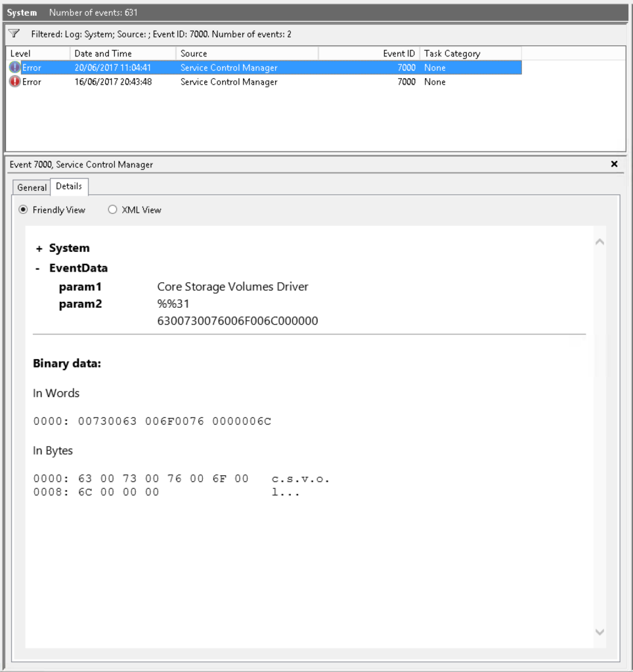Image resolution: width=633 pixels, height=672 pixels.
Task: Select the 20/06/2017 11:04:41 date cell
Action: tap(113, 68)
